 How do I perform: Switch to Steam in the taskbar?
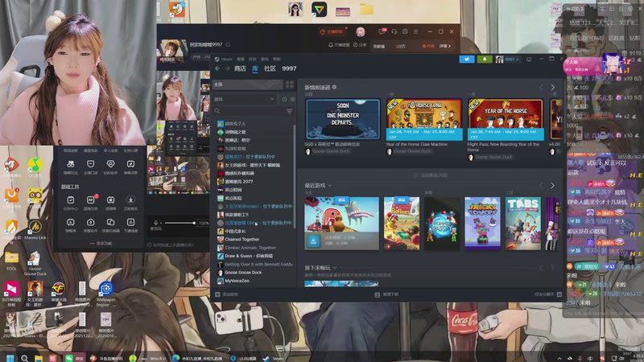tap(273, 358)
